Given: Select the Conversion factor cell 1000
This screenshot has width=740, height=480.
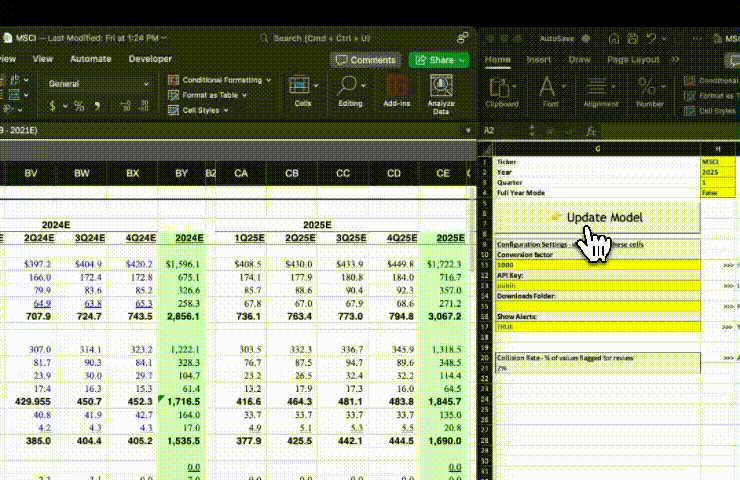Looking at the screenshot, I should point(597,265).
